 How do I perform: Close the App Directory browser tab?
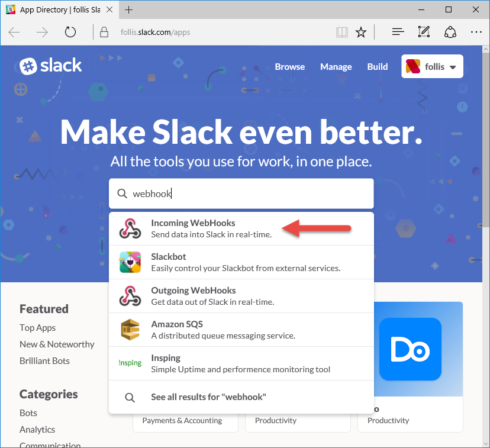click(109, 9)
